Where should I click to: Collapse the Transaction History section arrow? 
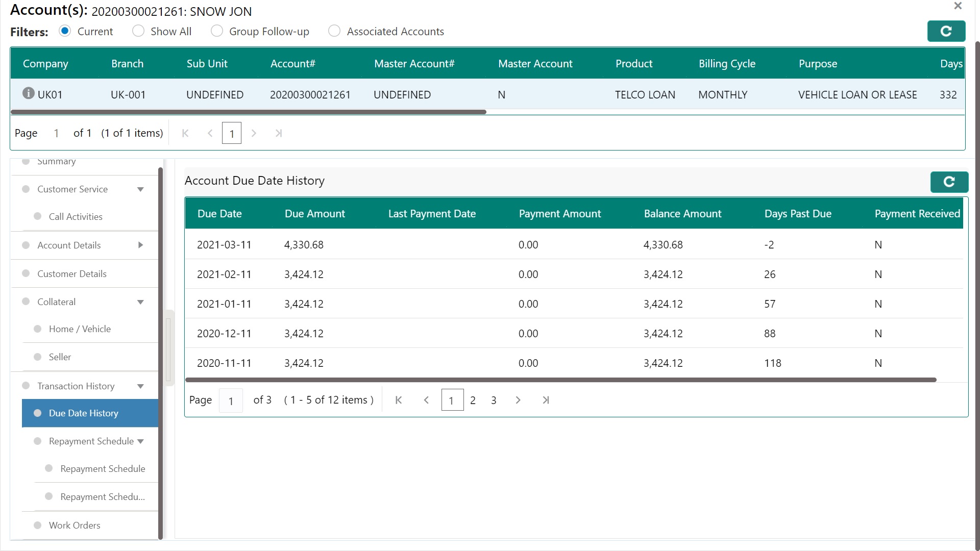point(140,387)
